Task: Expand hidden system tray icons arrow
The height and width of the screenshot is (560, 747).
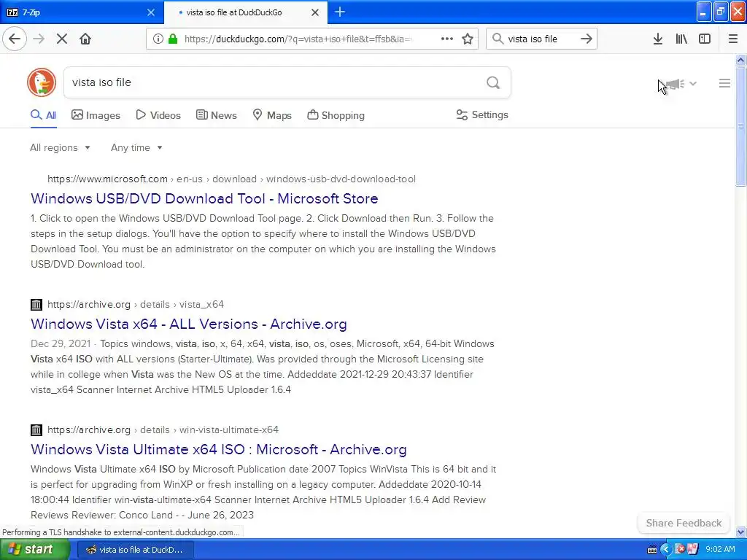Action: (665, 550)
